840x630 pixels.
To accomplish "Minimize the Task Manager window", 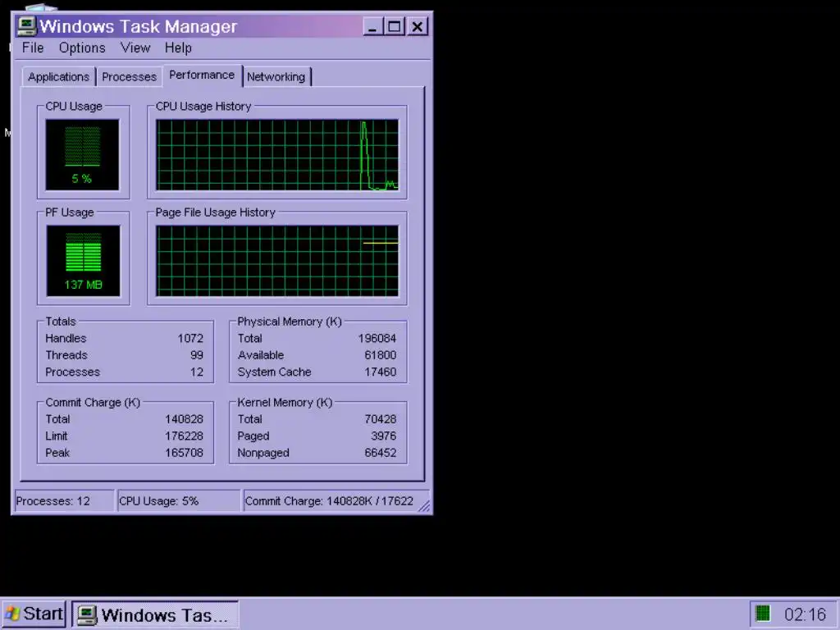I will click(x=373, y=26).
